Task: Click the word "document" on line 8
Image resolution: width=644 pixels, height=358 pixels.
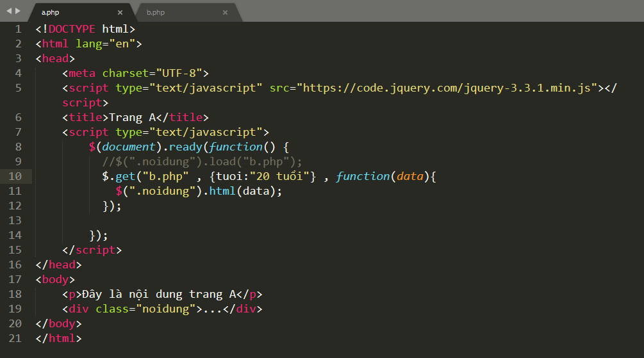Action: 129,147
